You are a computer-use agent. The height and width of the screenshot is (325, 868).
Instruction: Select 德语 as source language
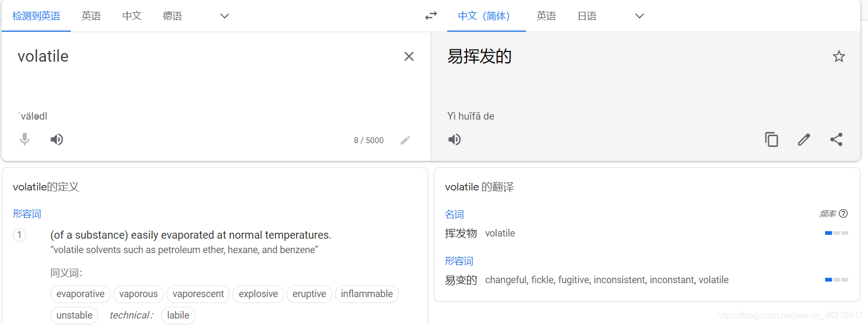click(172, 16)
